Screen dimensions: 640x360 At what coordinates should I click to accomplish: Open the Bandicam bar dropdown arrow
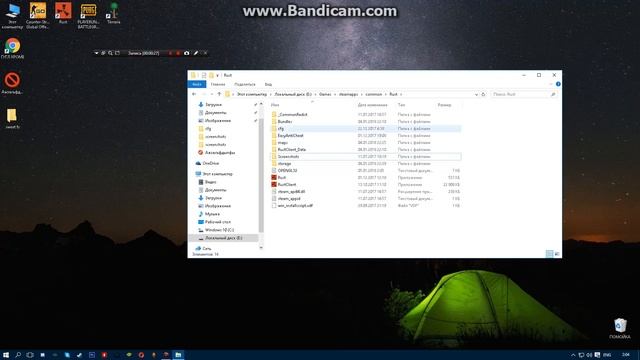click(96, 53)
